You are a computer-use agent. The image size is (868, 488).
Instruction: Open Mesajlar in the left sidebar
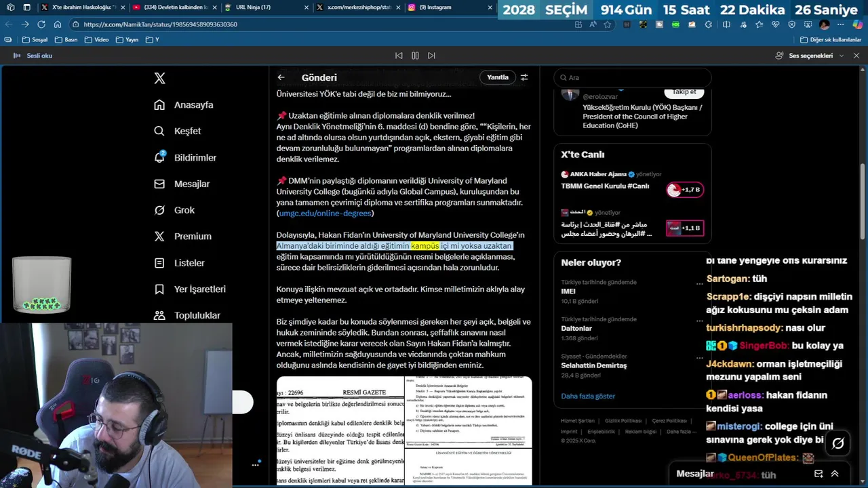(x=182, y=184)
